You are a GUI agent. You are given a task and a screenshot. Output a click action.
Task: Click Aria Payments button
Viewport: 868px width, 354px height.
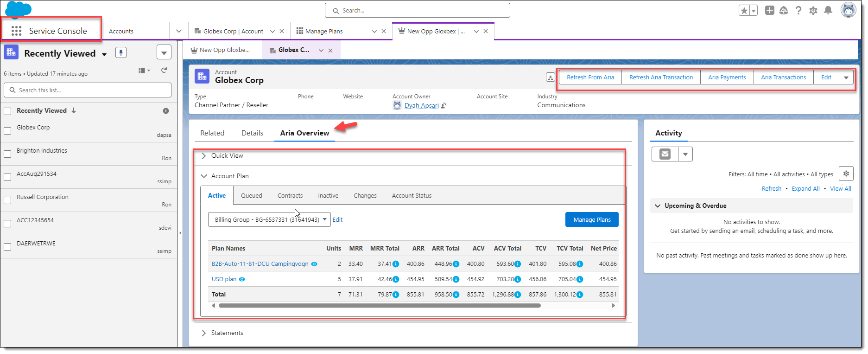[727, 77]
